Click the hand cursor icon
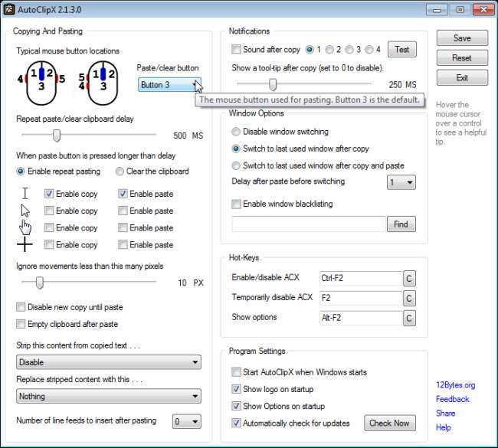Screen dimensions: 498x448 (x=25, y=227)
